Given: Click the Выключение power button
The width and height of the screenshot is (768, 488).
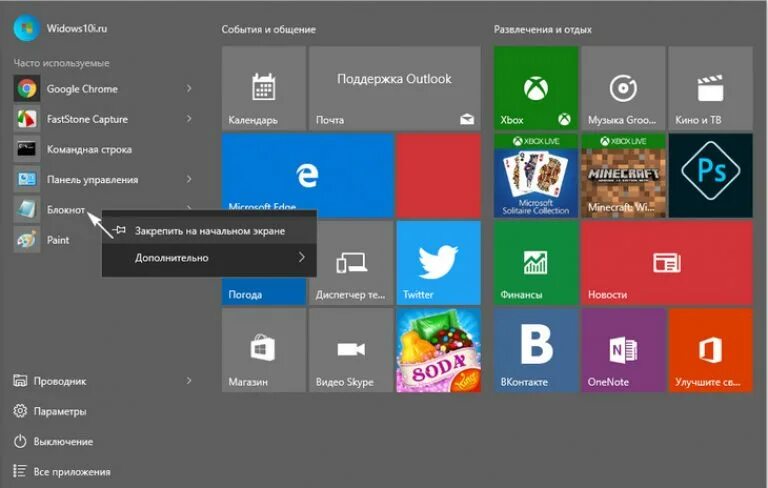Looking at the screenshot, I should [53, 441].
